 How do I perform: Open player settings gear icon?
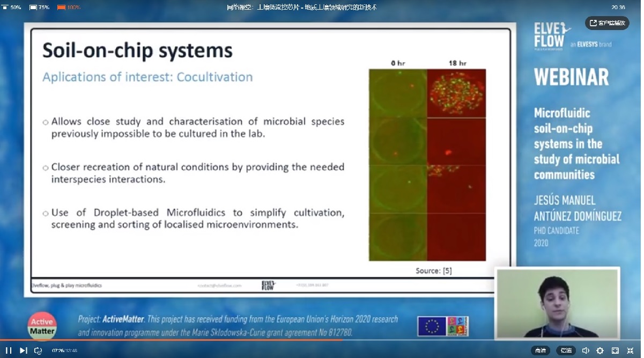point(600,350)
